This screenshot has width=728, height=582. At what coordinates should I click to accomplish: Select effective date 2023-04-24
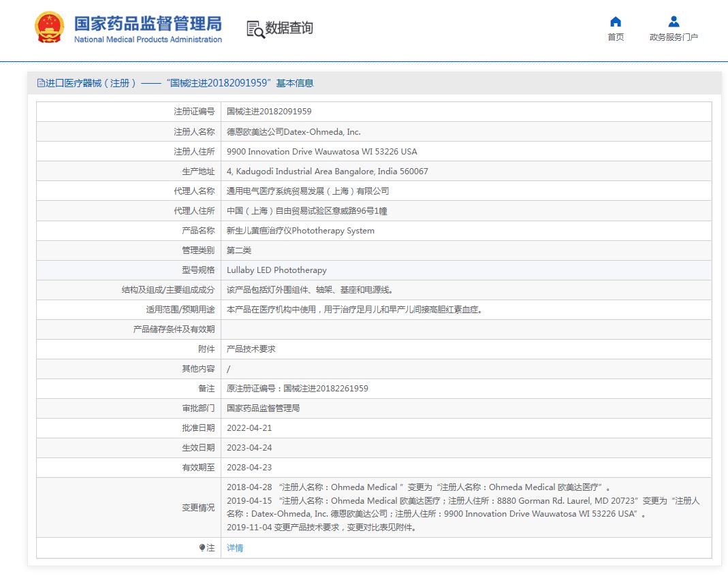(x=249, y=448)
